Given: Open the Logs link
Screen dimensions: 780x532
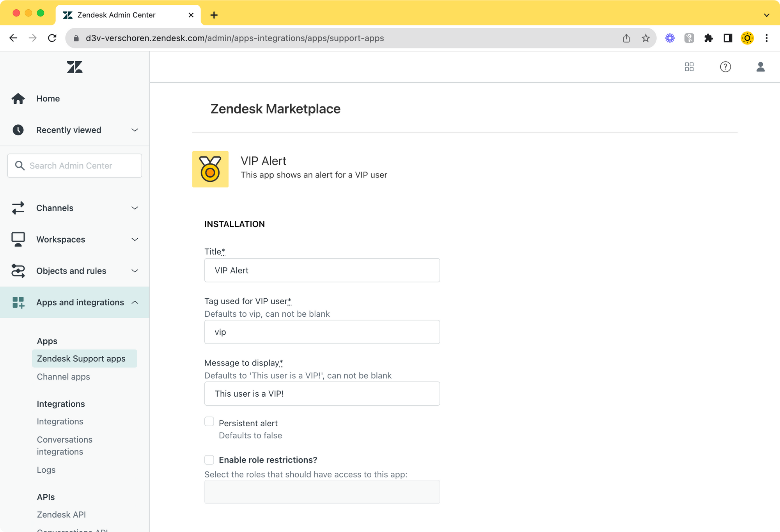Looking at the screenshot, I should pos(46,470).
